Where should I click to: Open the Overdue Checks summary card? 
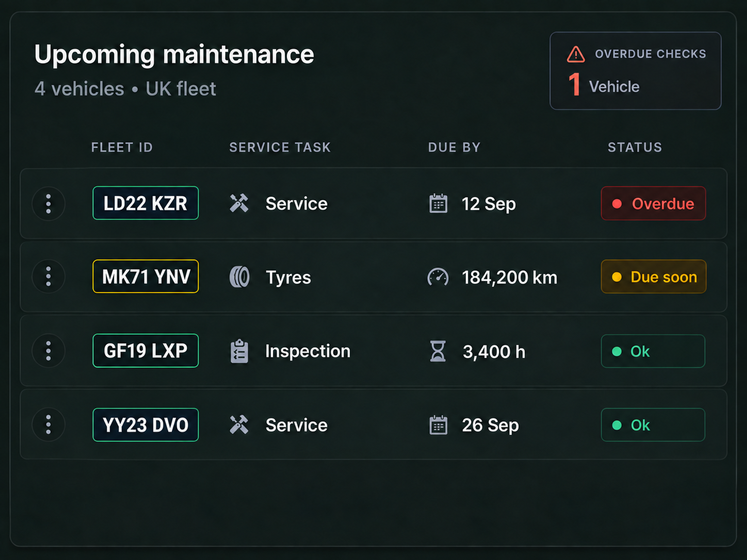coord(636,71)
